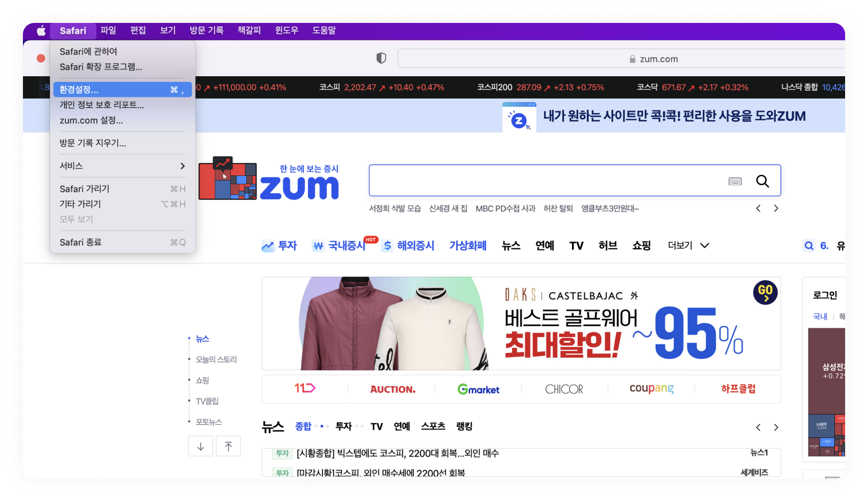Click the privacy shield icon in Safari toolbar
This screenshot has height=502, width=868.
(381, 58)
